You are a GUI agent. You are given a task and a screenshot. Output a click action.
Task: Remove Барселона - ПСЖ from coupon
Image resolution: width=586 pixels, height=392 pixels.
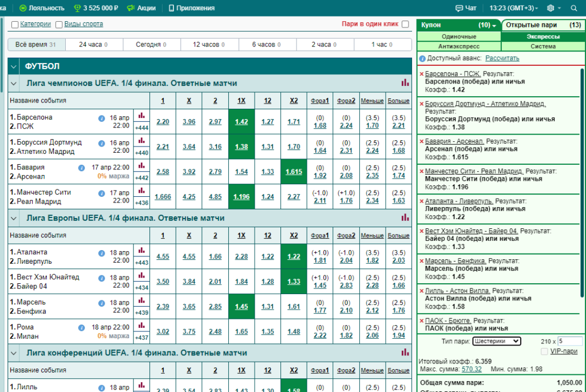tap(422, 74)
